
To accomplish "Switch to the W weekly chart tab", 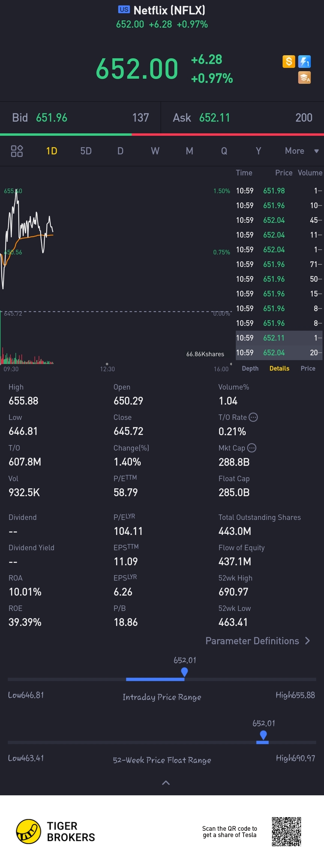I will (x=155, y=151).
